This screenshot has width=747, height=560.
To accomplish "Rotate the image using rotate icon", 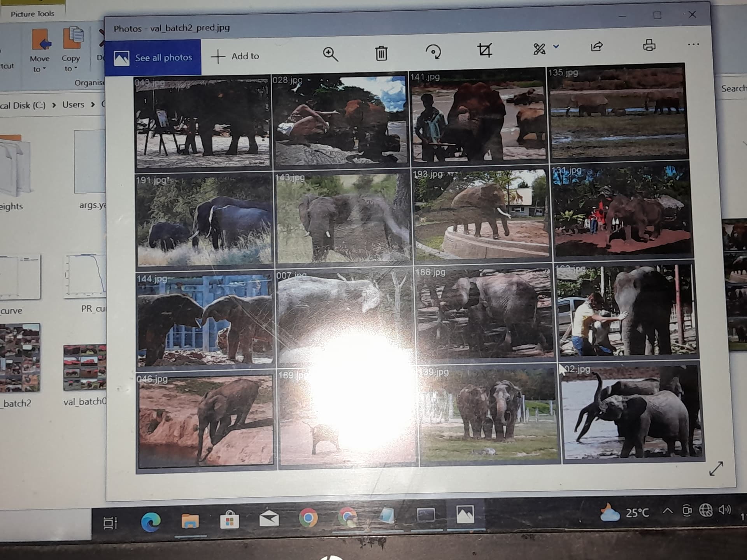I will [x=433, y=52].
